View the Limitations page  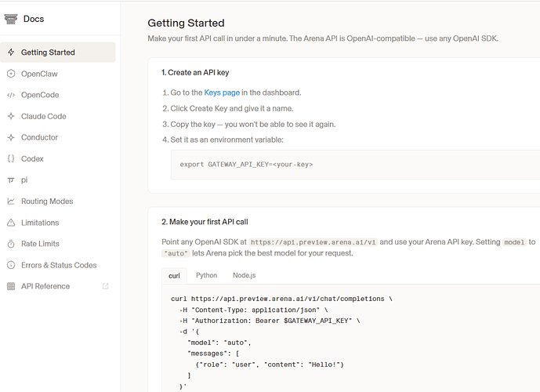click(58, 223)
